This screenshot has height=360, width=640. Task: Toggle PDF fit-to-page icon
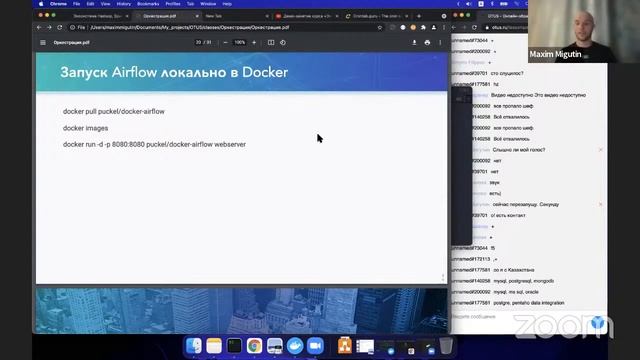click(x=271, y=42)
